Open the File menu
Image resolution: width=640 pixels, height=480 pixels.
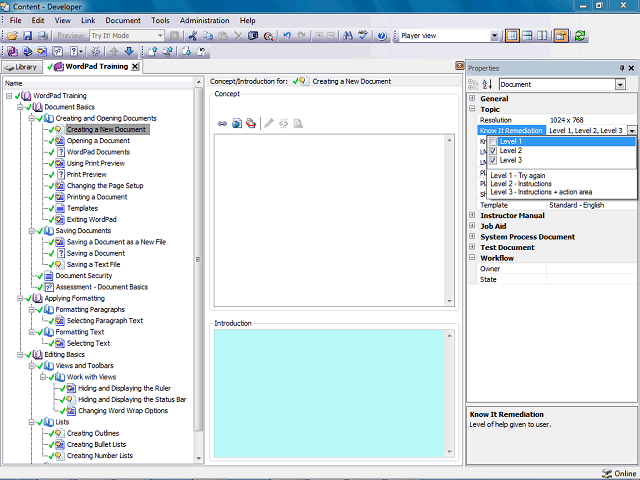[16, 20]
